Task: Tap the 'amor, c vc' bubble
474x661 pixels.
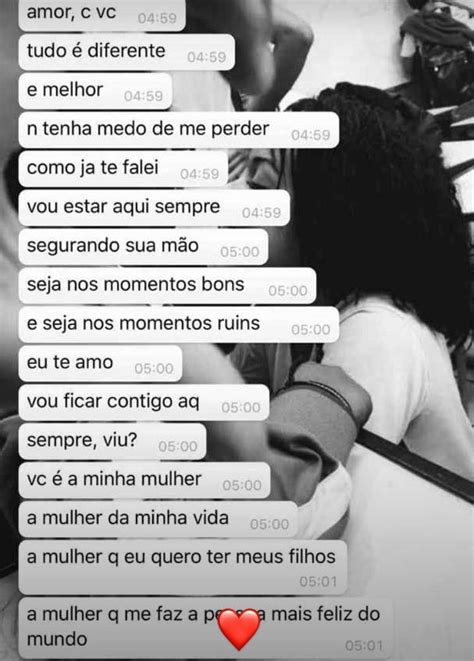Action: (102, 15)
